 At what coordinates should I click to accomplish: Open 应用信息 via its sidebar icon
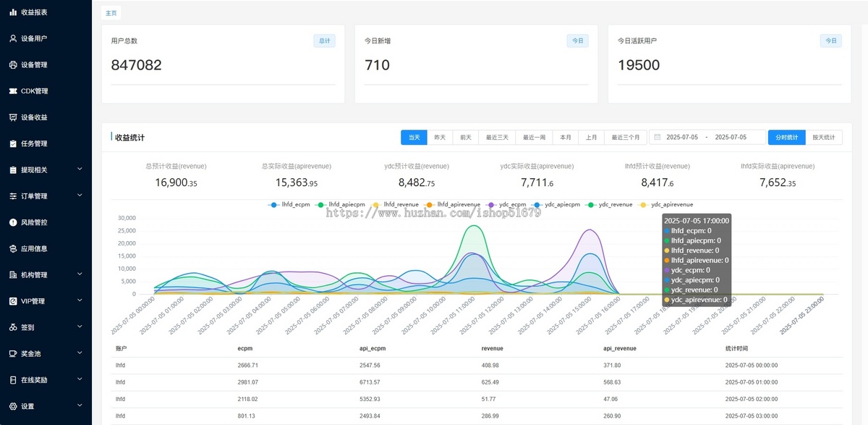pyautogui.click(x=13, y=248)
